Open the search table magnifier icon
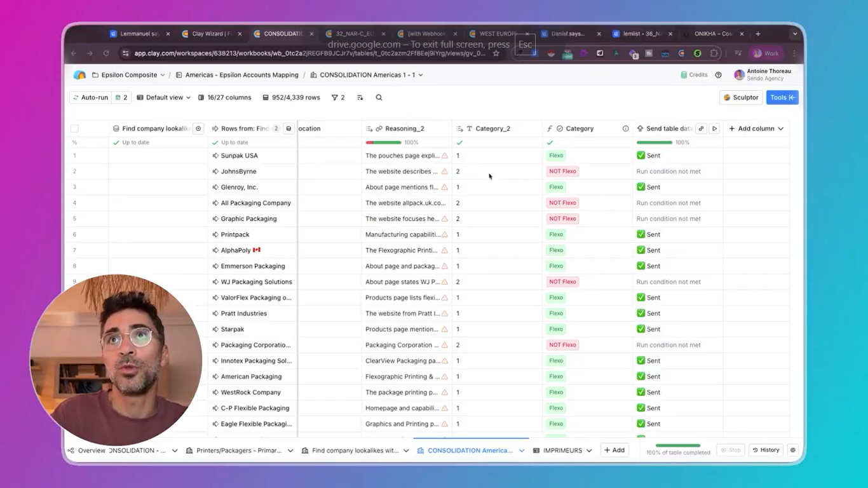Screen dimensions: 868x488 click(x=379, y=98)
